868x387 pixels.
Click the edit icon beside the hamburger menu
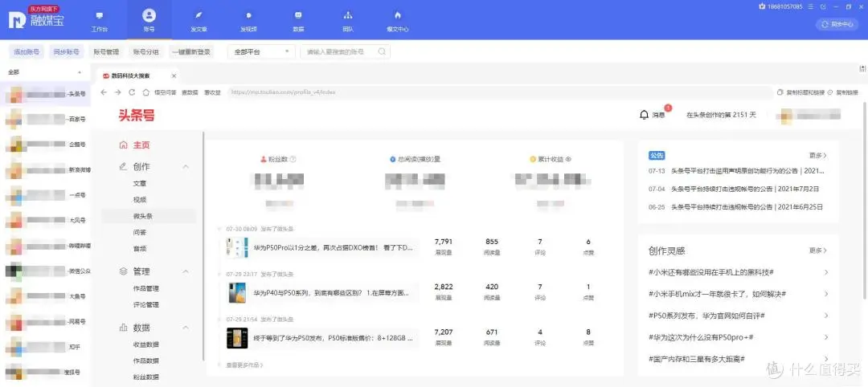click(x=823, y=6)
